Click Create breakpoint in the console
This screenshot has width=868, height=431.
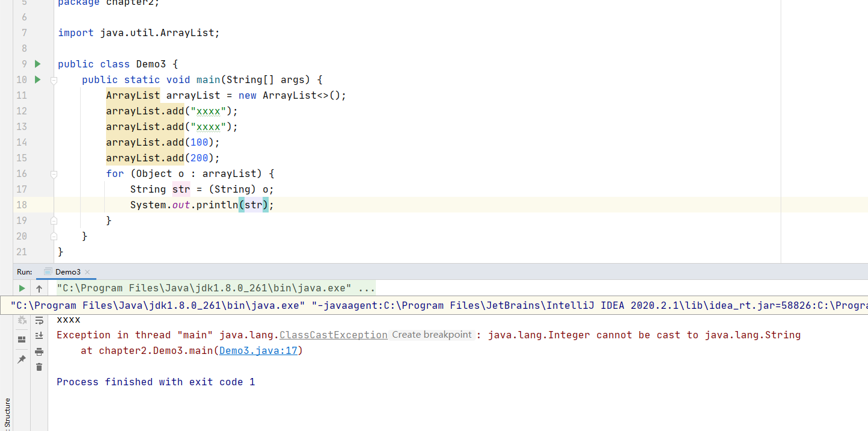pos(430,335)
